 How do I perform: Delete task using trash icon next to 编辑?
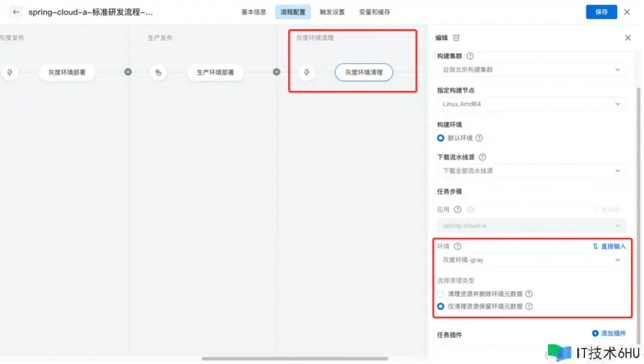pyautogui.click(x=456, y=38)
